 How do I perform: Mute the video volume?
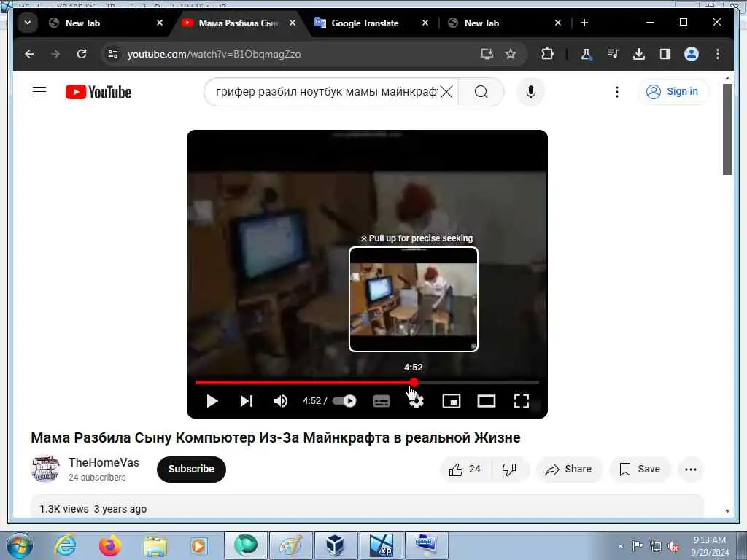click(281, 401)
